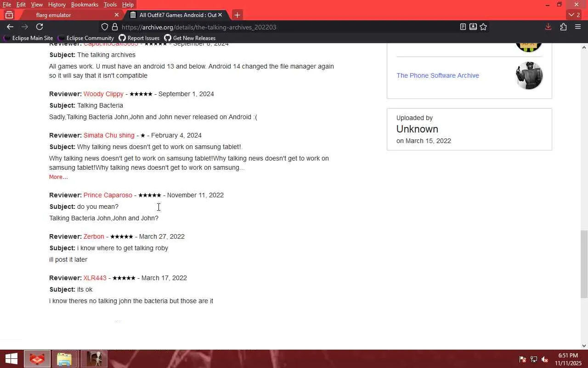Open reviewer Prince Caparoso's profile

coord(108,195)
